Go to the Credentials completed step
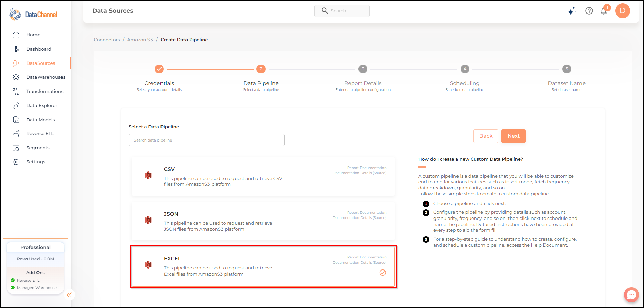 159,69
